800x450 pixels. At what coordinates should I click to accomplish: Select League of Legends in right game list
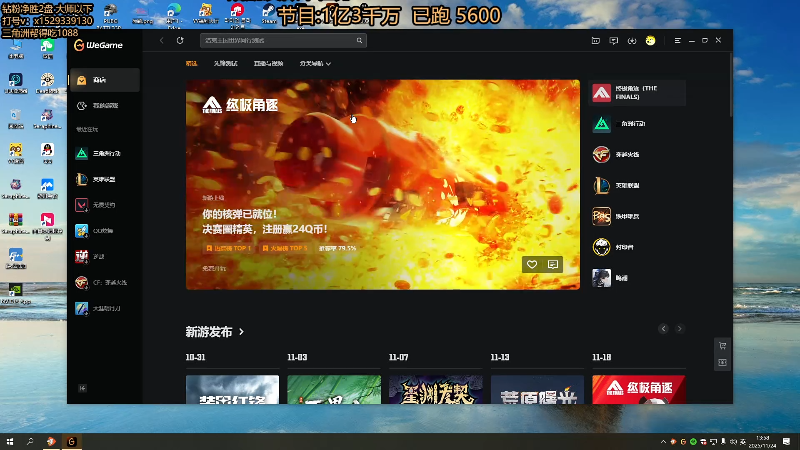[x=637, y=185]
